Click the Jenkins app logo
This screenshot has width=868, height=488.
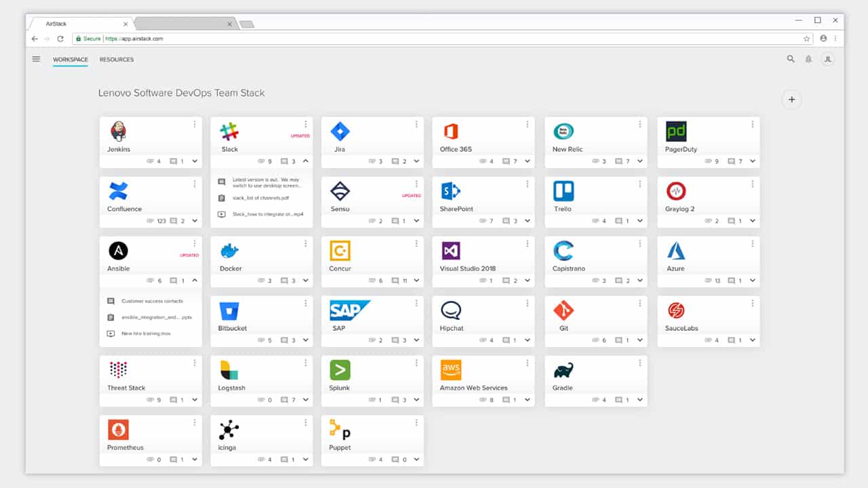(118, 131)
